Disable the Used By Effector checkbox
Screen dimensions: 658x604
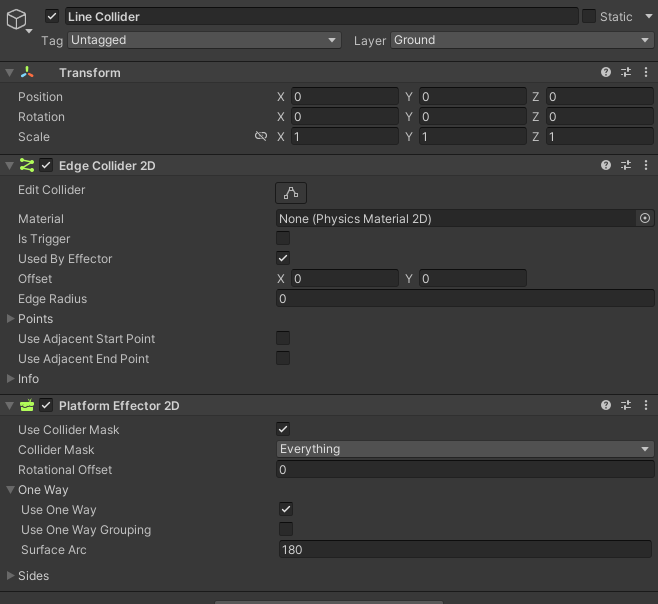[283, 258]
